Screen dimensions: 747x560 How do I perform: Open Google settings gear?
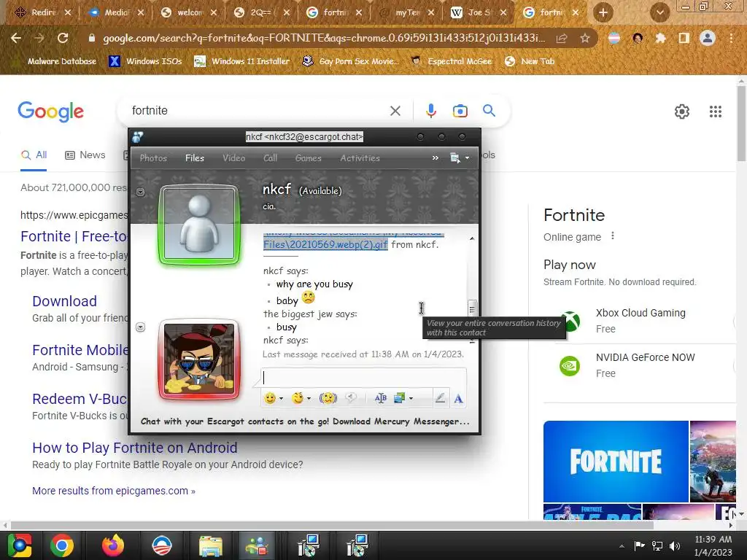coord(682,112)
